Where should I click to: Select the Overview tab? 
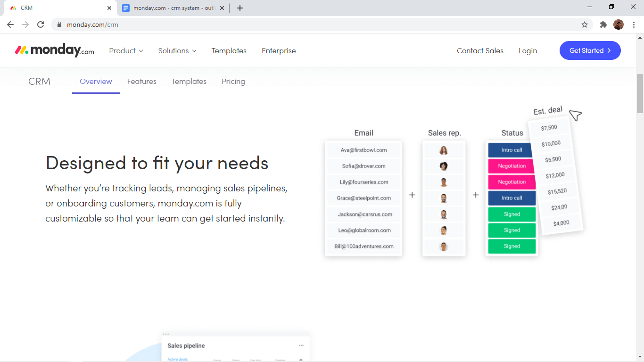point(96,81)
